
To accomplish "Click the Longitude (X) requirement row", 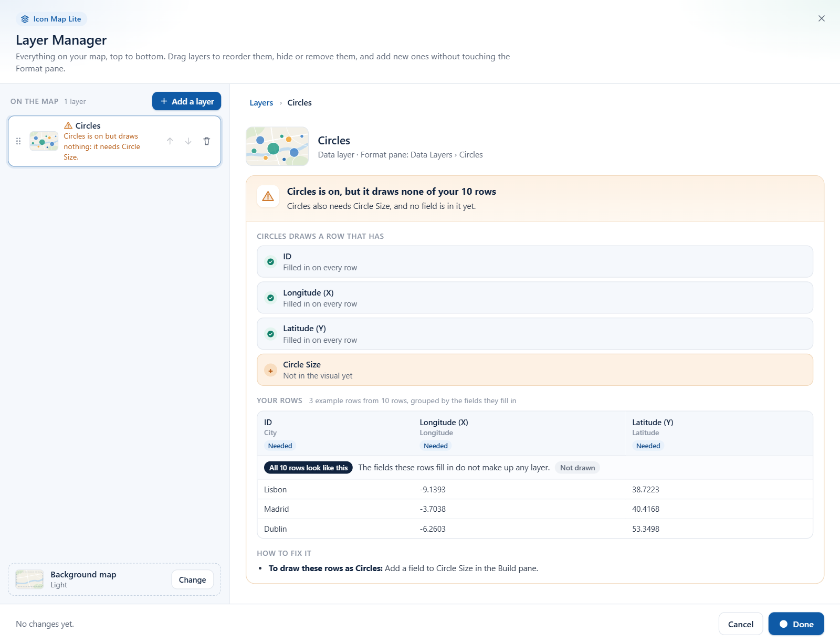I will click(x=535, y=298).
